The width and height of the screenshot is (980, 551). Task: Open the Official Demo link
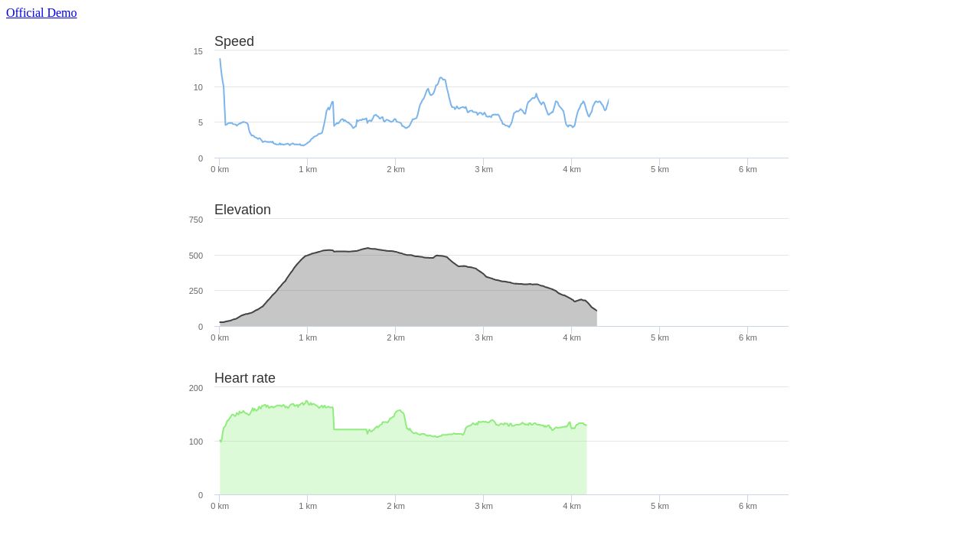pyautogui.click(x=41, y=12)
